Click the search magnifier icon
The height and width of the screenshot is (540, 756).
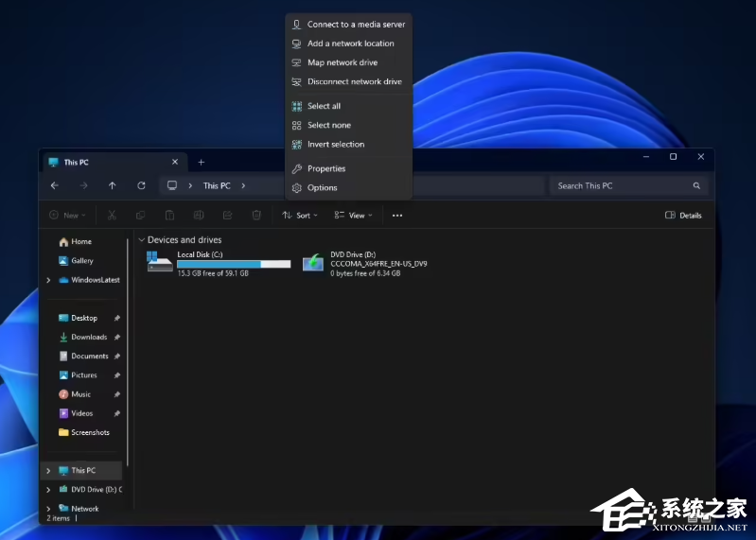696,185
